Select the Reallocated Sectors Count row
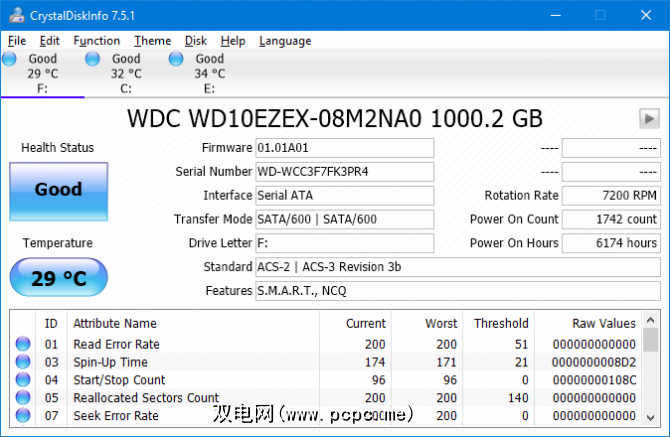Viewport: 670px width, 437px height. [x=326, y=398]
